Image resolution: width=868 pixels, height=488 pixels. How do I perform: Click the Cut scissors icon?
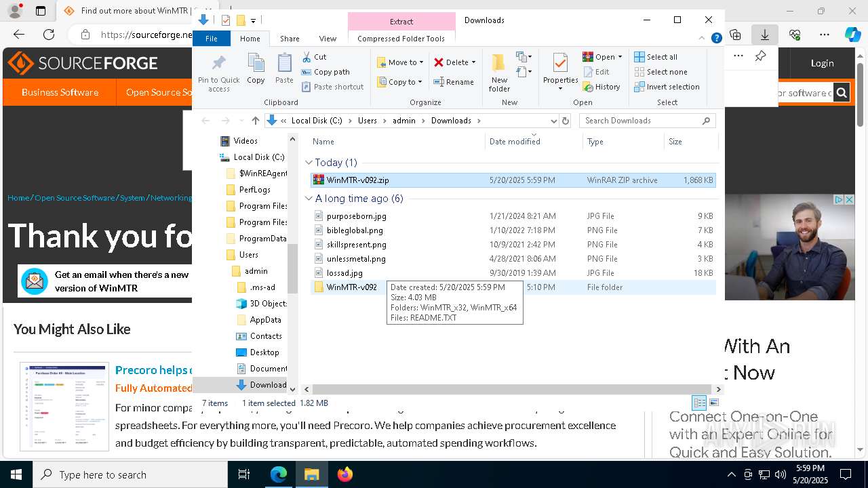pyautogui.click(x=307, y=57)
